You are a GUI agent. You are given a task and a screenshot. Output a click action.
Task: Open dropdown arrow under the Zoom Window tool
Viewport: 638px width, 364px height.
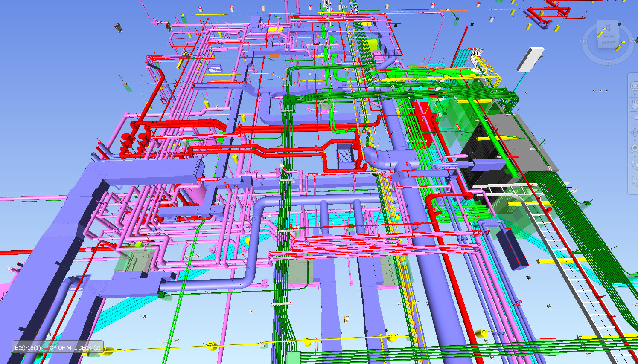[x=635, y=124]
